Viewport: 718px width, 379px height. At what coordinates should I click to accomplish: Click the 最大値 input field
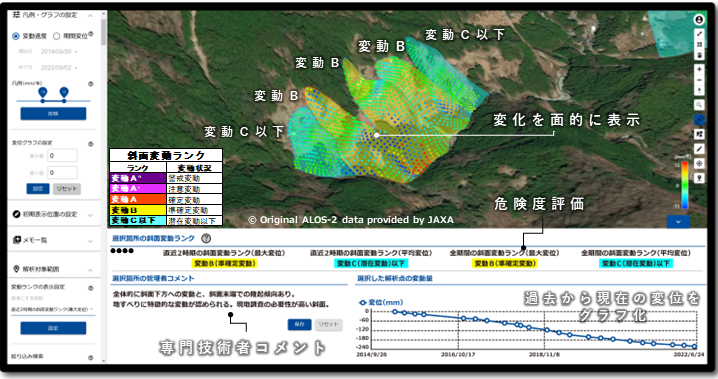tap(62, 156)
